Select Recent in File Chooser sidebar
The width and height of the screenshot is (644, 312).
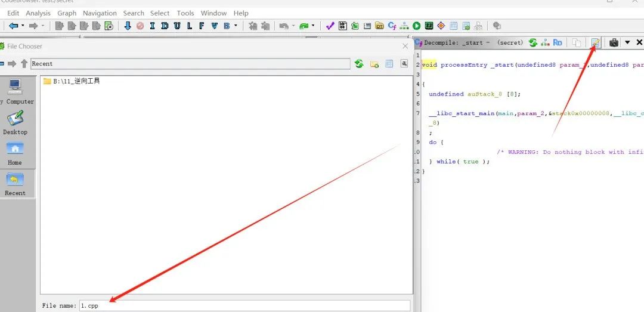pos(15,184)
